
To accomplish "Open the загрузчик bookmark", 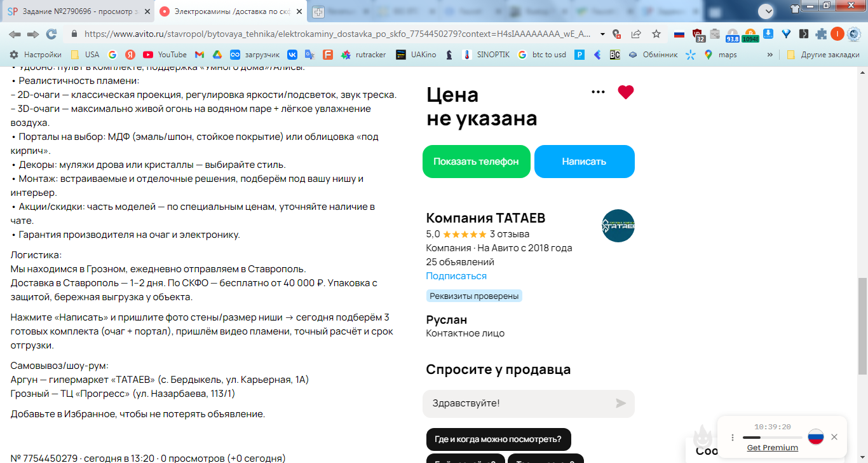I will (x=255, y=55).
